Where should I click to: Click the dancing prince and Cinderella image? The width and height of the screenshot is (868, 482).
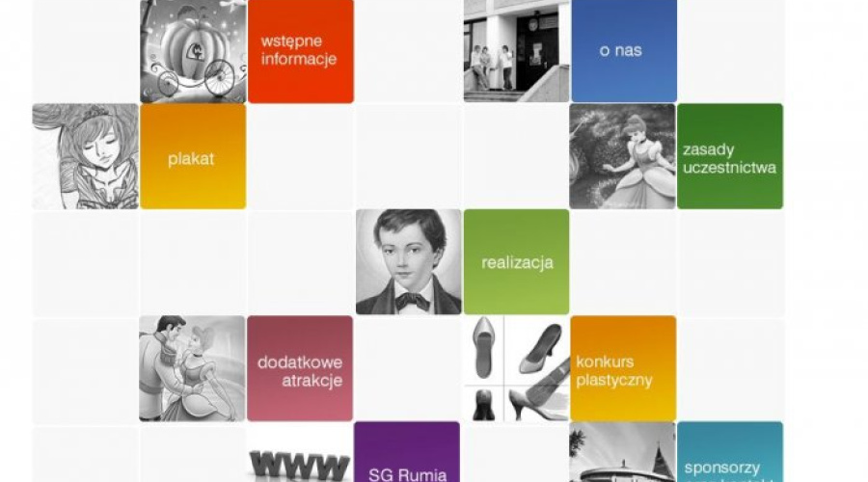click(192, 368)
